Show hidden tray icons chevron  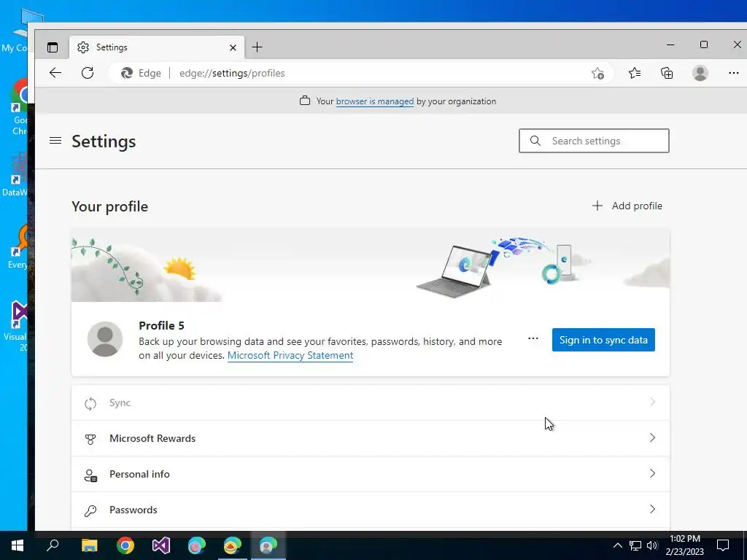click(x=617, y=545)
